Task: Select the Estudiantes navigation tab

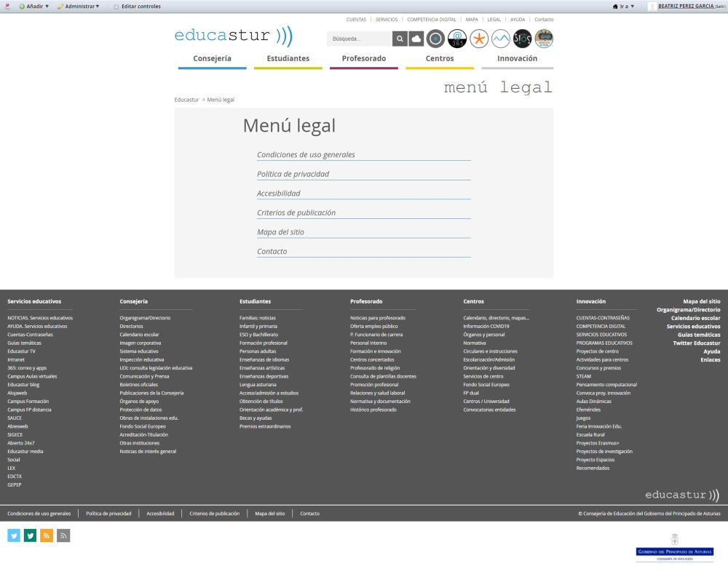Action: tap(288, 58)
